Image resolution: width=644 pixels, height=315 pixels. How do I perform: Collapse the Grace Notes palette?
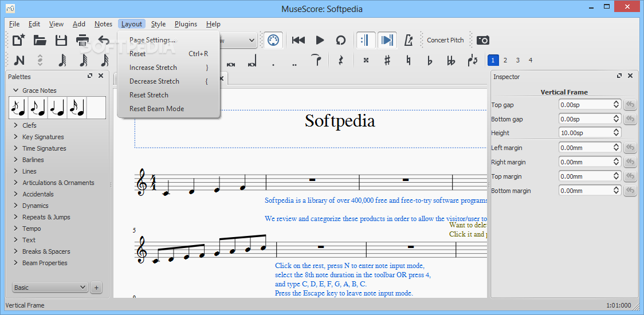pyautogui.click(x=16, y=90)
